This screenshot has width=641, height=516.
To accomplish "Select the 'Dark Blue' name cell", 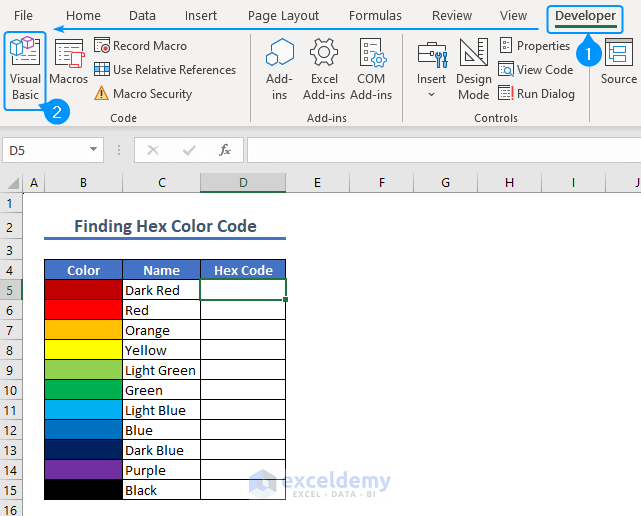I will [x=161, y=450].
